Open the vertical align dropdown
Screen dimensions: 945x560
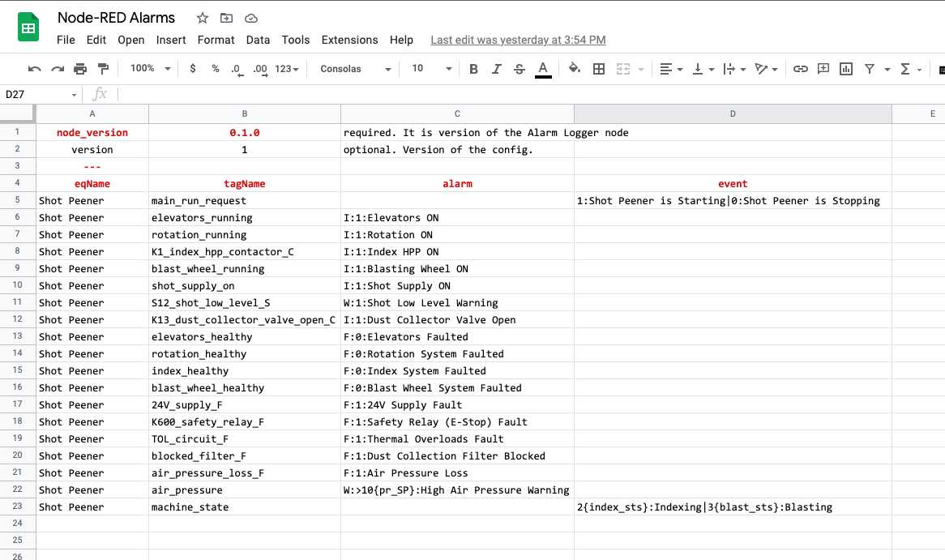(703, 69)
